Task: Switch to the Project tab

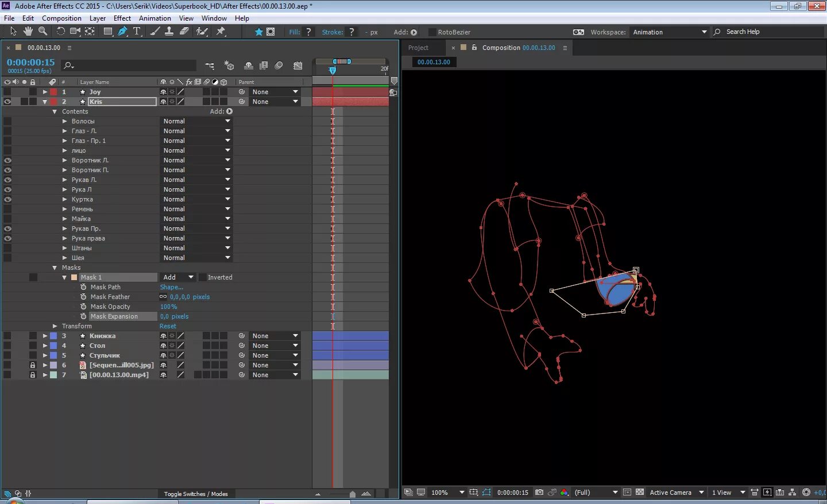Action: tap(418, 48)
